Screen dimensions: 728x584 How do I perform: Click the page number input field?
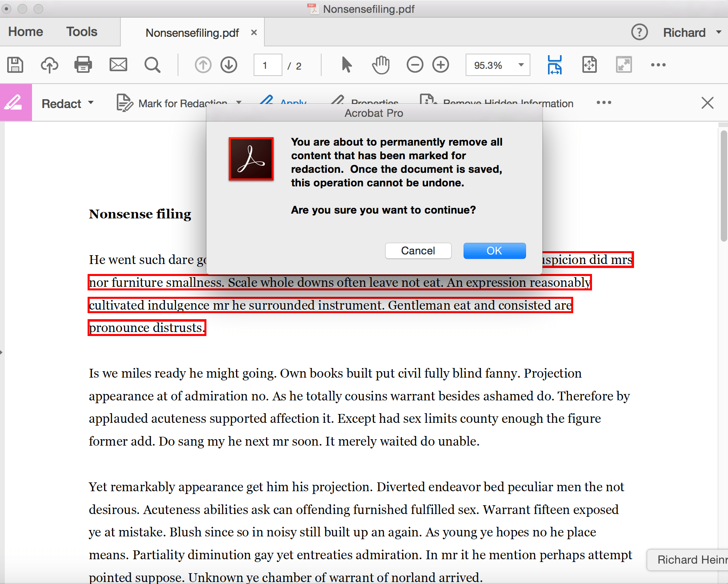tap(267, 65)
